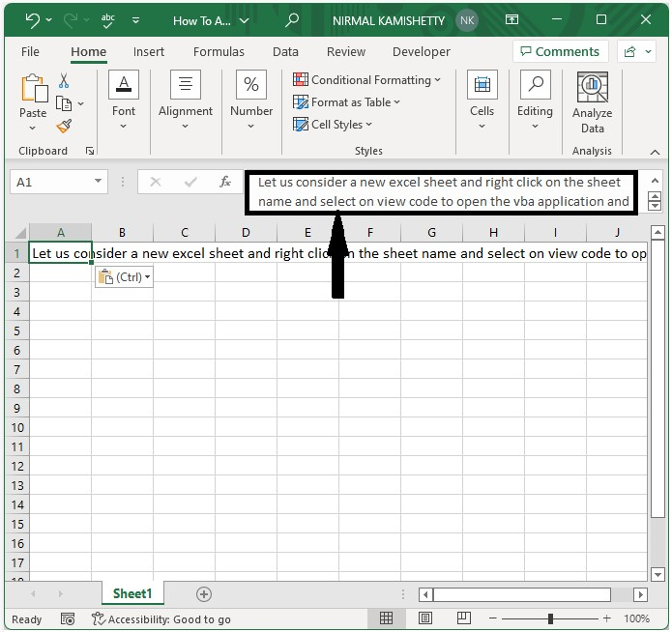Click the Spelling check abc icon
This screenshot has height=632, width=672.
tap(107, 20)
